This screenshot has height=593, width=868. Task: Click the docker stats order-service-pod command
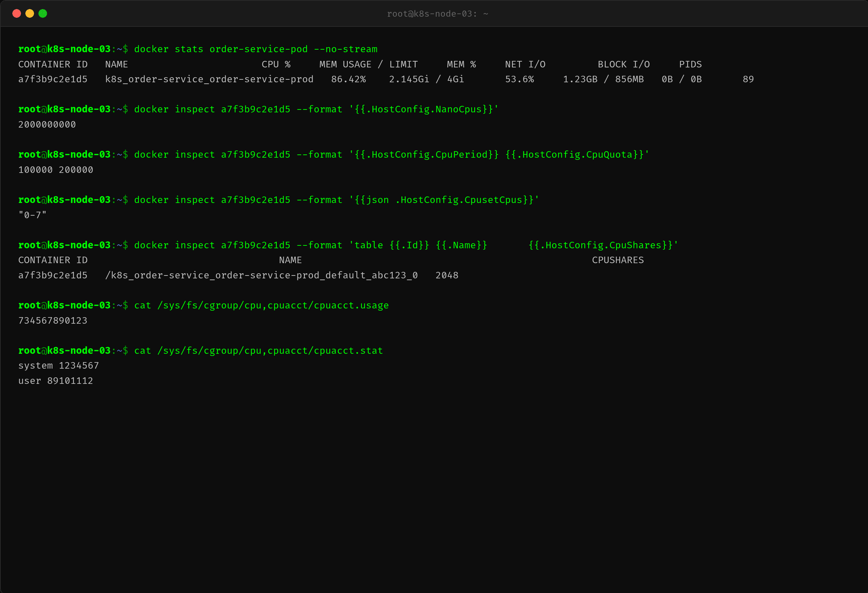click(255, 49)
